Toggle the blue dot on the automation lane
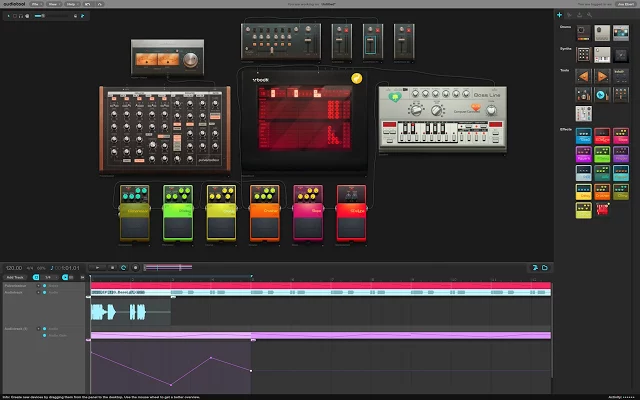 click(x=44, y=336)
